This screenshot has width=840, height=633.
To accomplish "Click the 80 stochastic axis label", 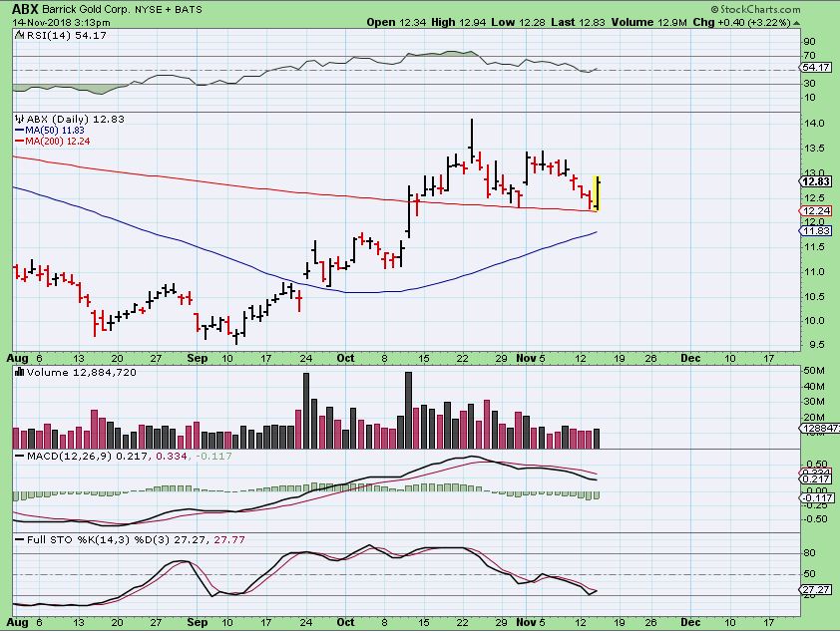I will click(809, 553).
